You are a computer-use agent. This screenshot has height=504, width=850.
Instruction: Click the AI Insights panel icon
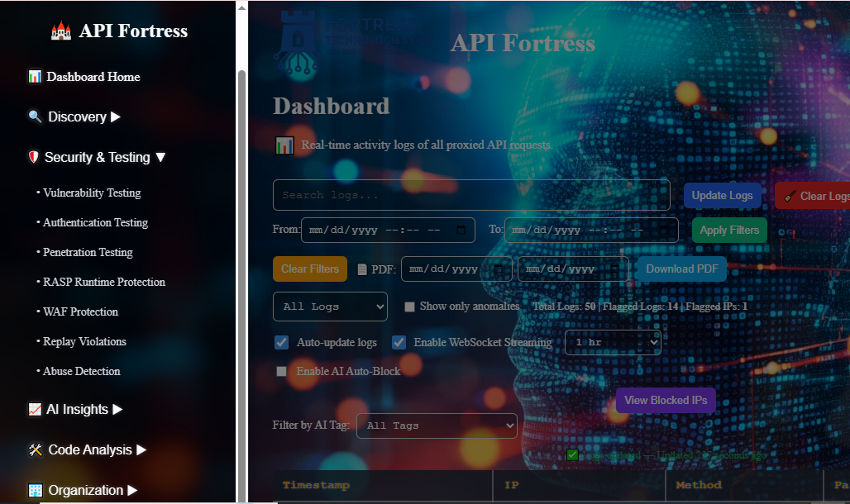click(x=35, y=409)
